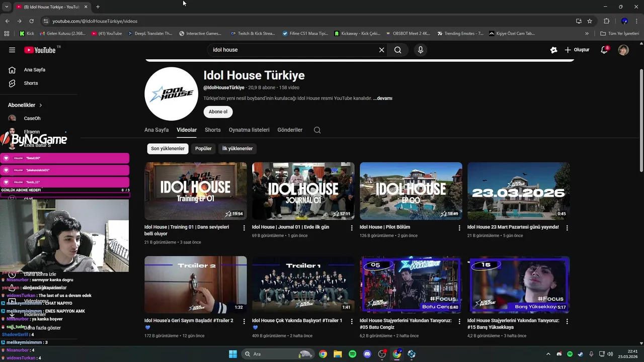Run search with the magnifier button
The height and width of the screenshot is (362, 644).
coord(398,50)
